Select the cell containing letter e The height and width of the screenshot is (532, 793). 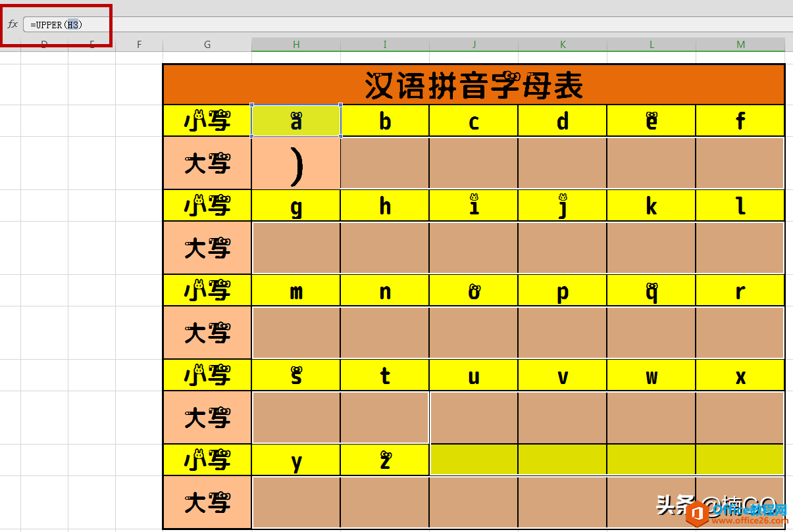[x=652, y=121]
